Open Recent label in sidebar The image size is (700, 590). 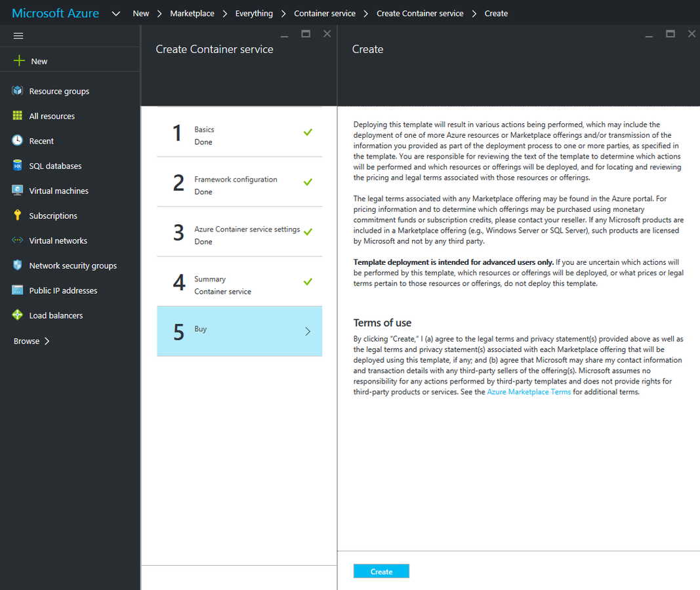(x=41, y=141)
